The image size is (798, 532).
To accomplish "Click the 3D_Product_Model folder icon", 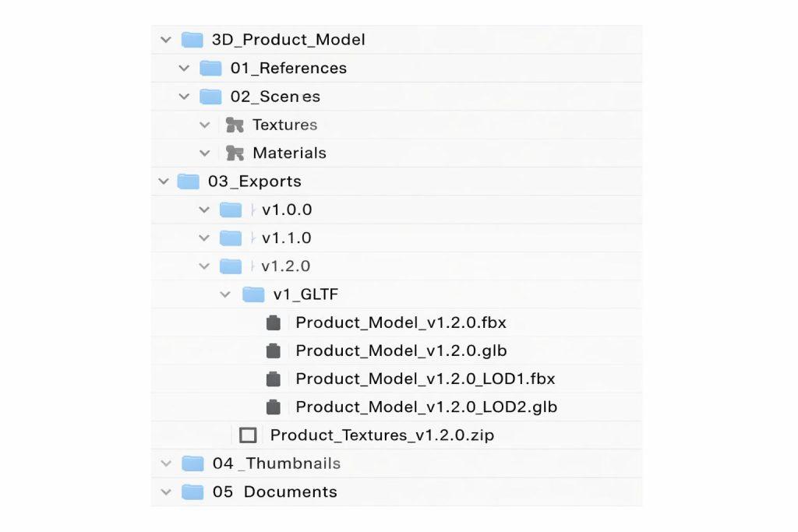I will pos(192,40).
